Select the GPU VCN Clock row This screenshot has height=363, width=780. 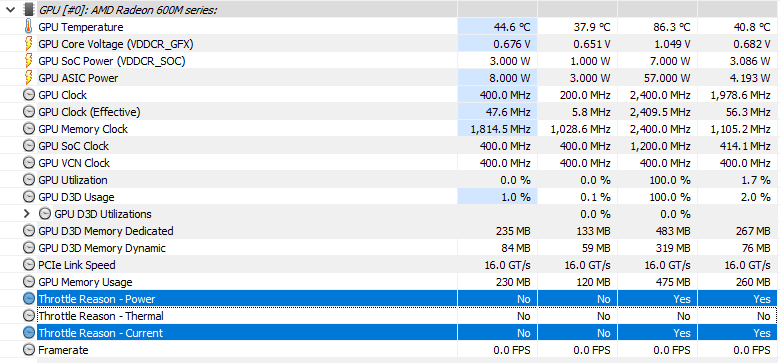(x=390, y=163)
